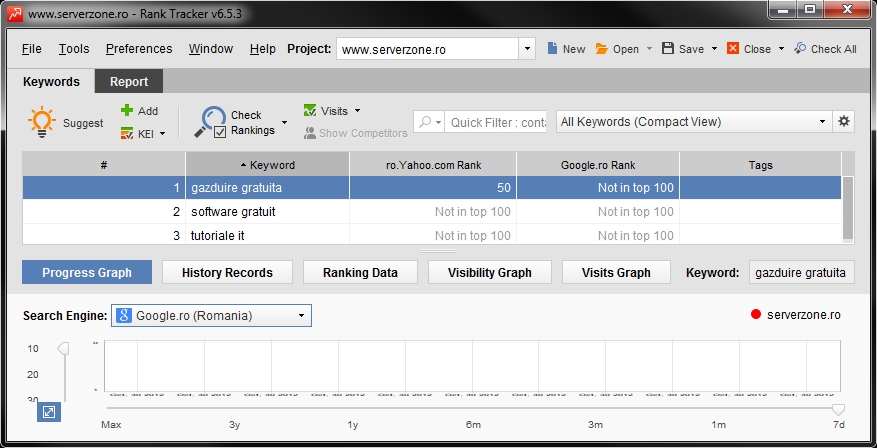Expand the Check Rankings dropdown arrow
877x448 pixels.
[x=284, y=122]
